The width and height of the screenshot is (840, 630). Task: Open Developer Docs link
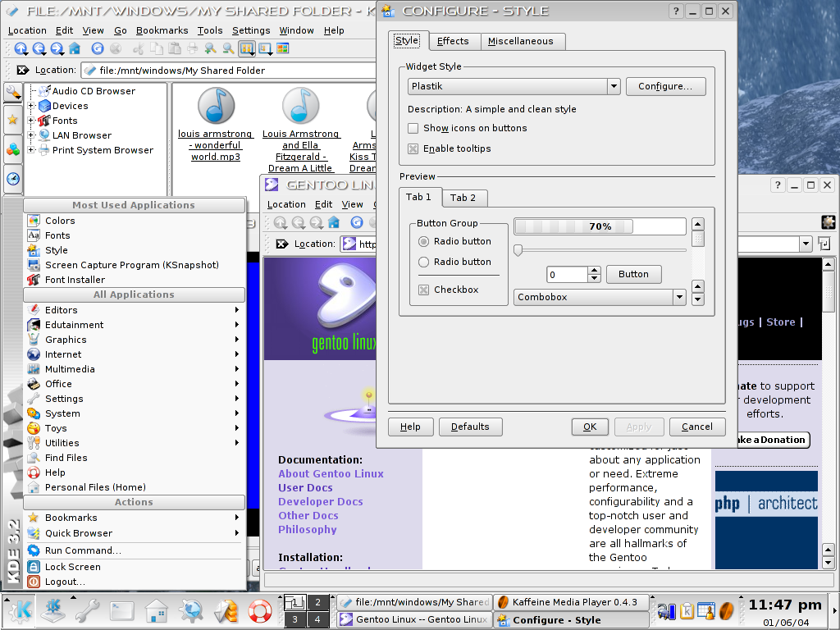[321, 501]
